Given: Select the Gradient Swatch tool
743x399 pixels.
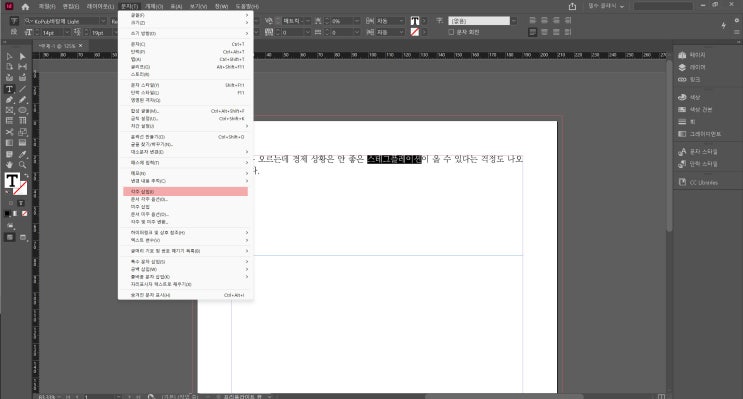Looking at the screenshot, I should 9,143.
